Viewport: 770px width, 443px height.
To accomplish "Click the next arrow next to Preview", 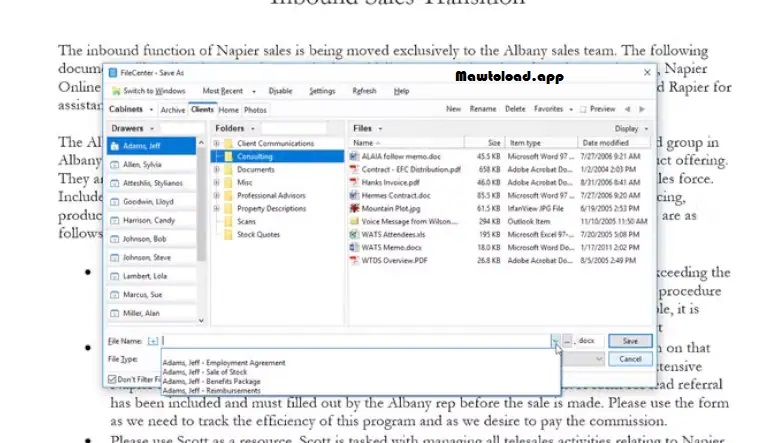I will (642, 109).
